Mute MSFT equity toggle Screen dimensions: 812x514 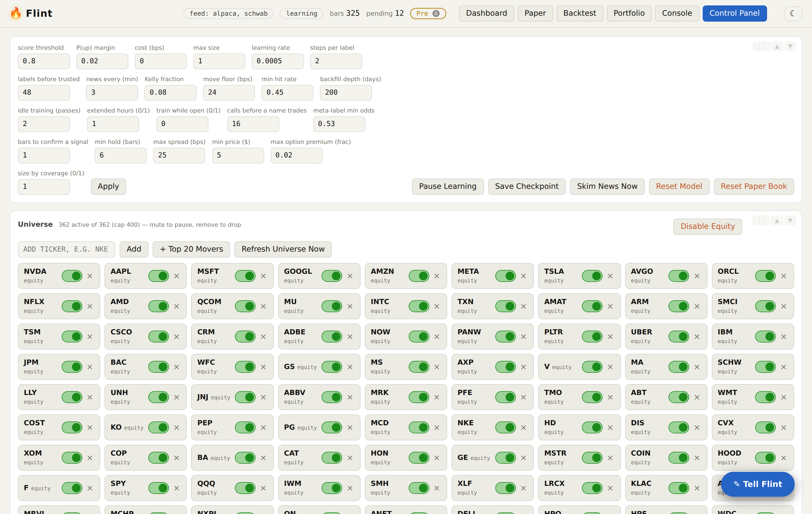point(245,276)
